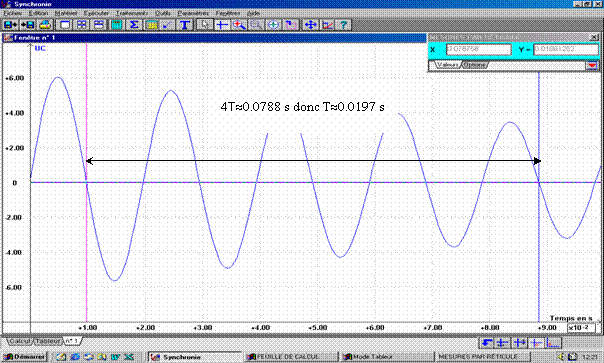Select the blue T text annotation tool
This screenshot has width=604, height=363.
click(185, 25)
